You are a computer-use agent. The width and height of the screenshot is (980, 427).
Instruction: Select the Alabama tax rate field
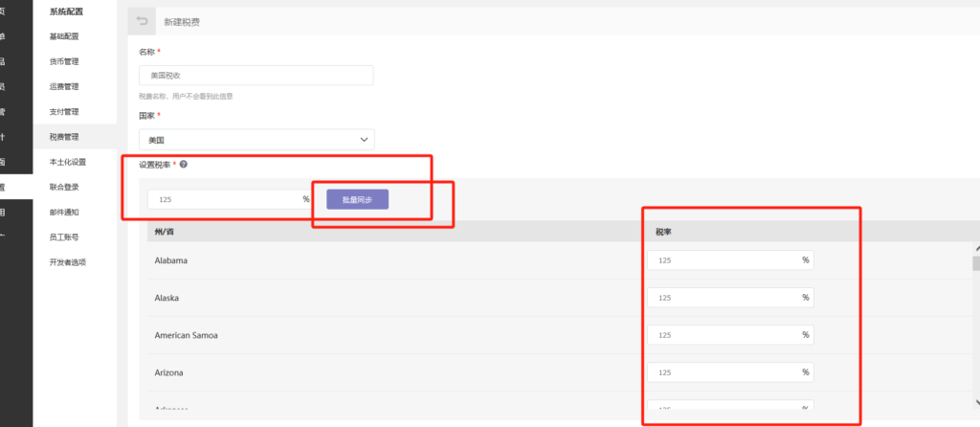coord(730,260)
